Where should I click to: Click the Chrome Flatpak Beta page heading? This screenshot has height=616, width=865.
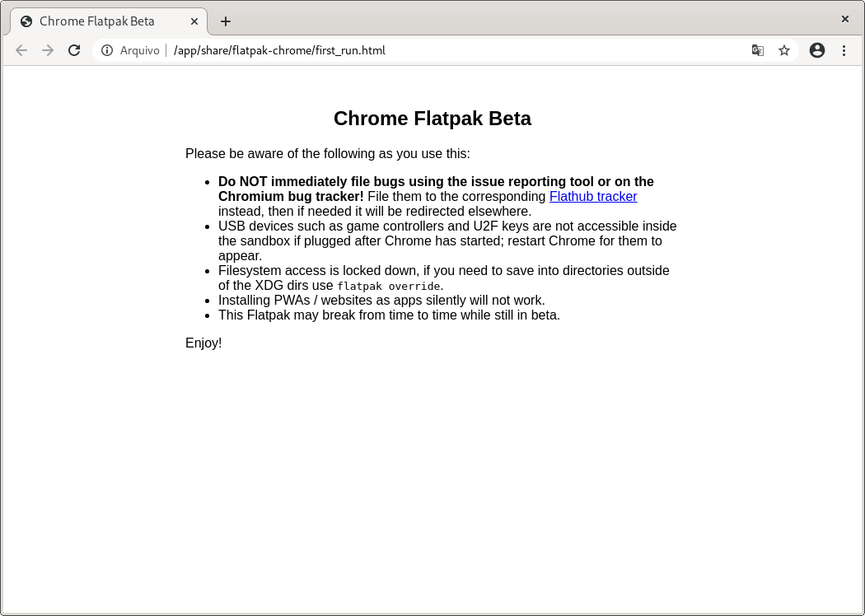[432, 119]
